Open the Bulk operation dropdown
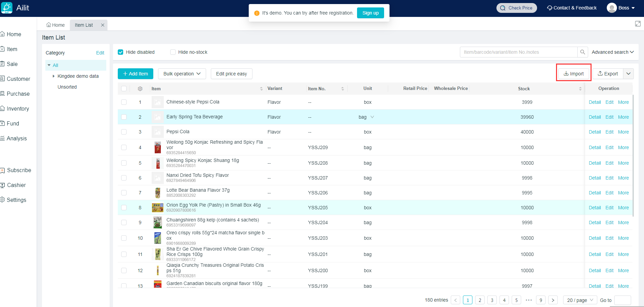The image size is (644, 307). pos(182,74)
